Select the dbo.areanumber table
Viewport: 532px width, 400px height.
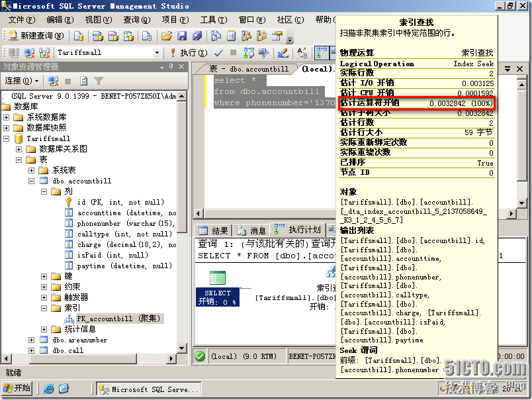point(79,340)
